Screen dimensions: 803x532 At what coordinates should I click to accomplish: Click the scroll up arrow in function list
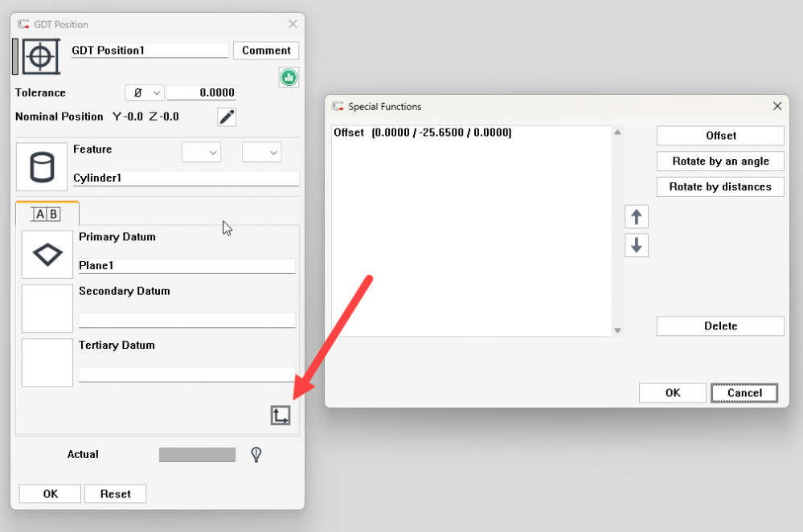coord(617,133)
